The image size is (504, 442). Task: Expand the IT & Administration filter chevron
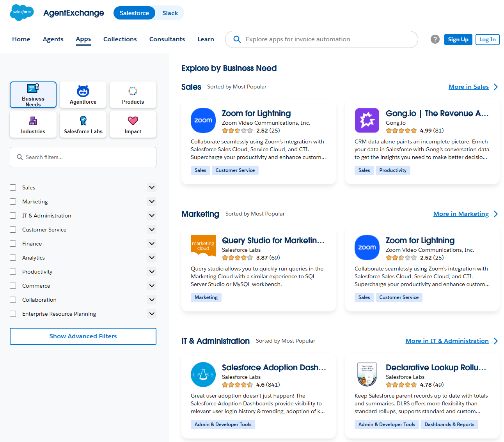[x=152, y=216]
